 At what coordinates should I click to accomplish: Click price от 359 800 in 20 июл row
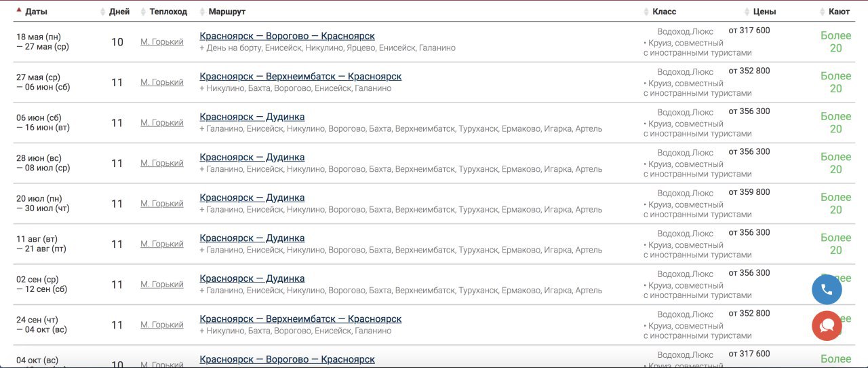coord(749,192)
